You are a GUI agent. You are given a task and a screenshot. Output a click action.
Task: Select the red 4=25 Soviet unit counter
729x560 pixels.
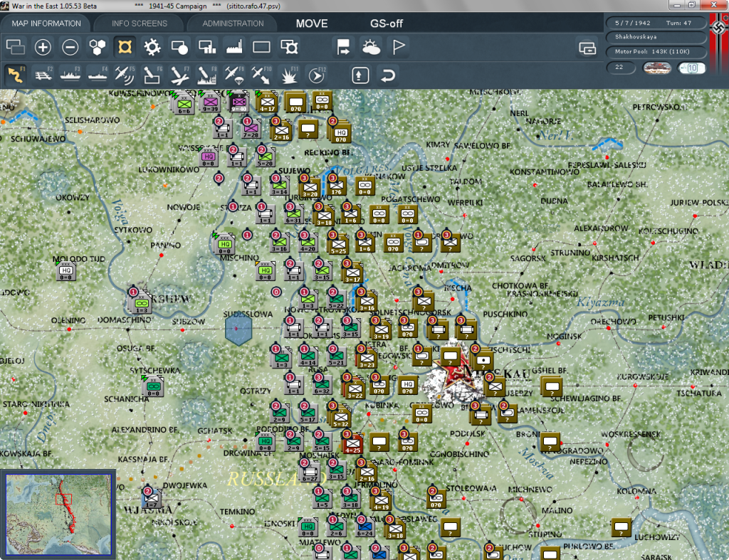[352, 443]
